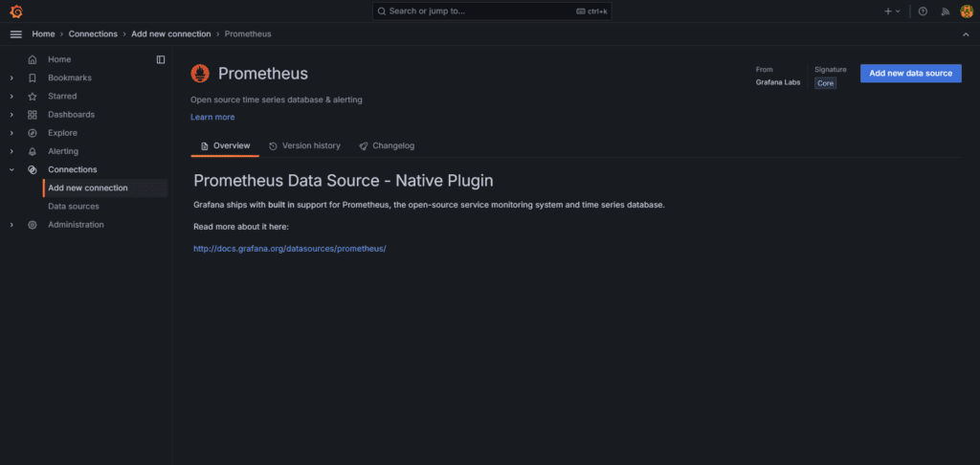This screenshot has height=465, width=980.
Task: Switch to the Version history tab
Action: click(305, 145)
